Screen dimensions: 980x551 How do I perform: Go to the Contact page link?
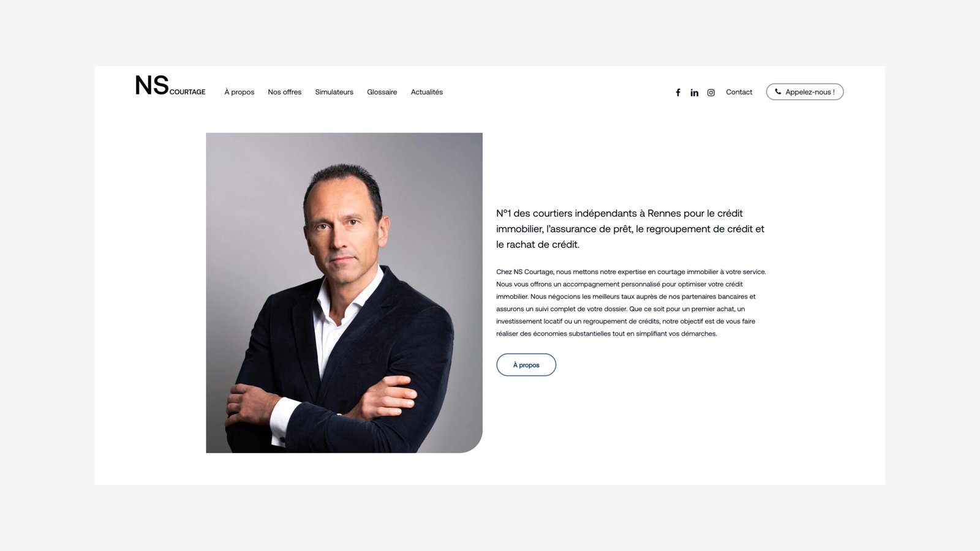click(739, 92)
